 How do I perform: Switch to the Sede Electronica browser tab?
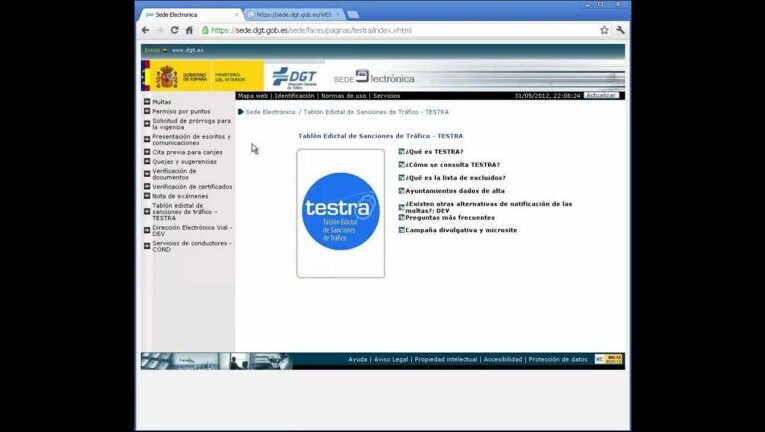click(x=190, y=15)
